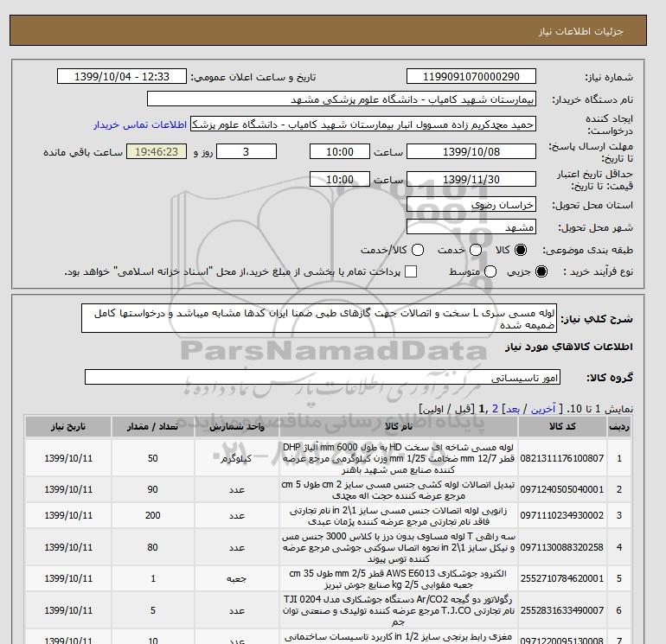The width and height of the screenshot is (666, 644).
Task: Toggle the Islamic treasury bonds payment checkbox
Action: [411, 271]
